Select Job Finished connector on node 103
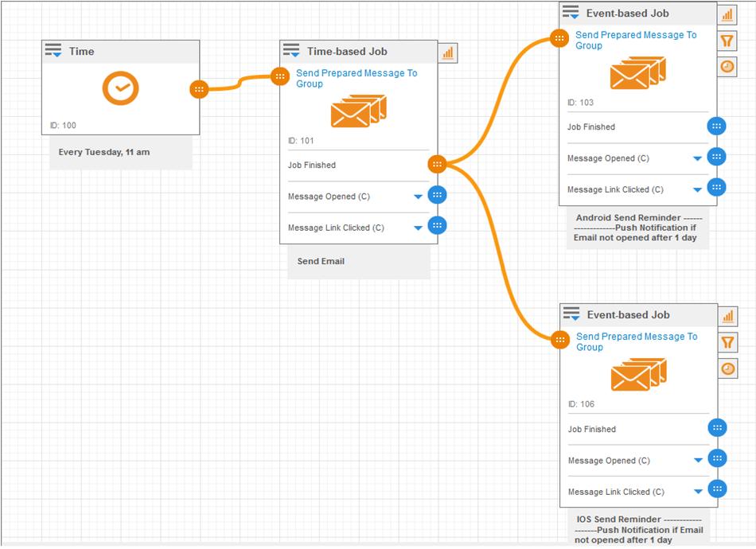The image size is (756, 549). tap(716, 127)
